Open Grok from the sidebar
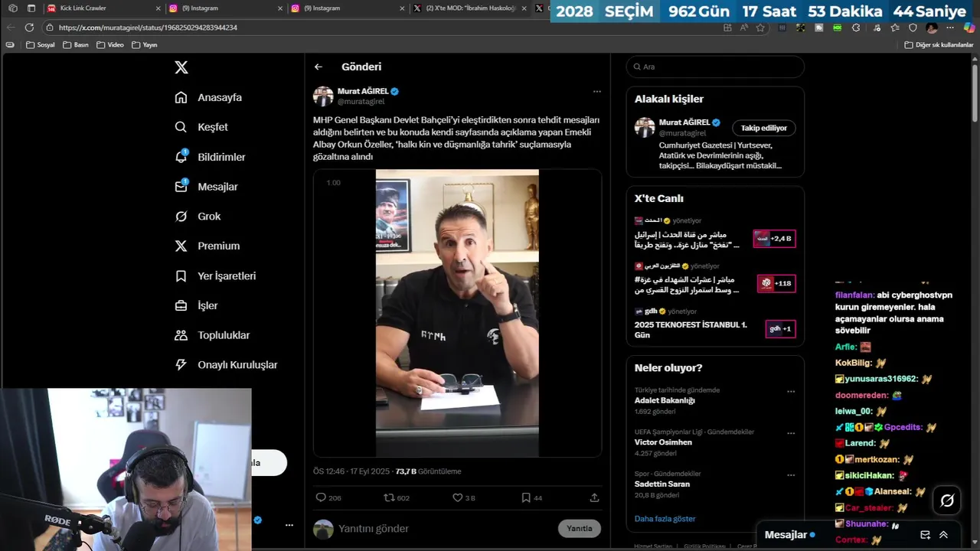Viewport: 980px width, 551px height. pyautogui.click(x=198, y=217)
